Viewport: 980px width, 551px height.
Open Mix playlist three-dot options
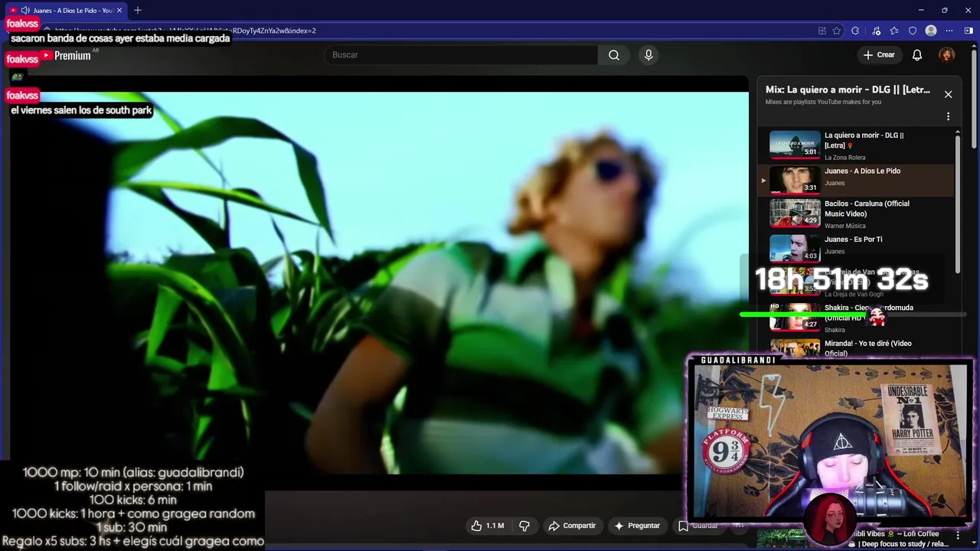click(x=948, y=117)
